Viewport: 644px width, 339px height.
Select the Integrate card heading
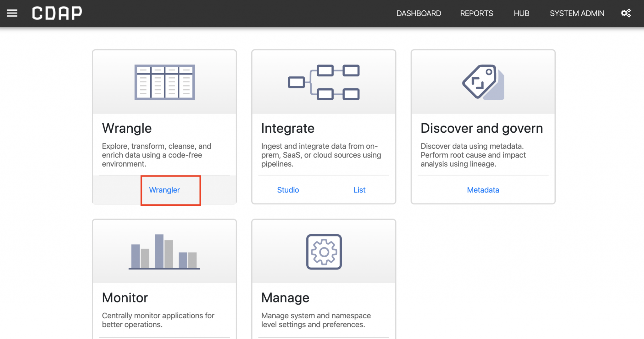tap(288, 128)
